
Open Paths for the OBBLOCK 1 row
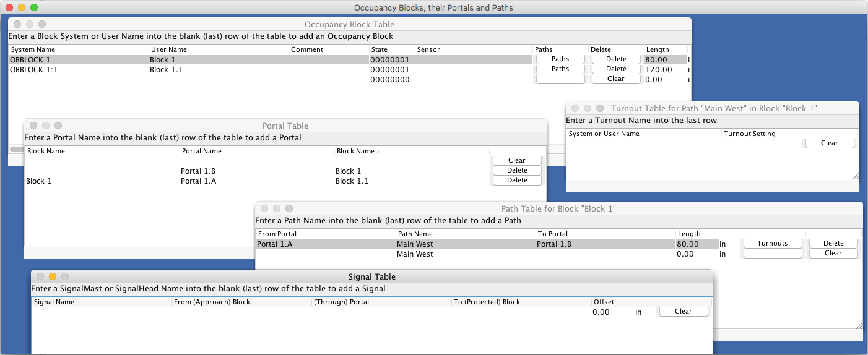click(x=560, y=59)
